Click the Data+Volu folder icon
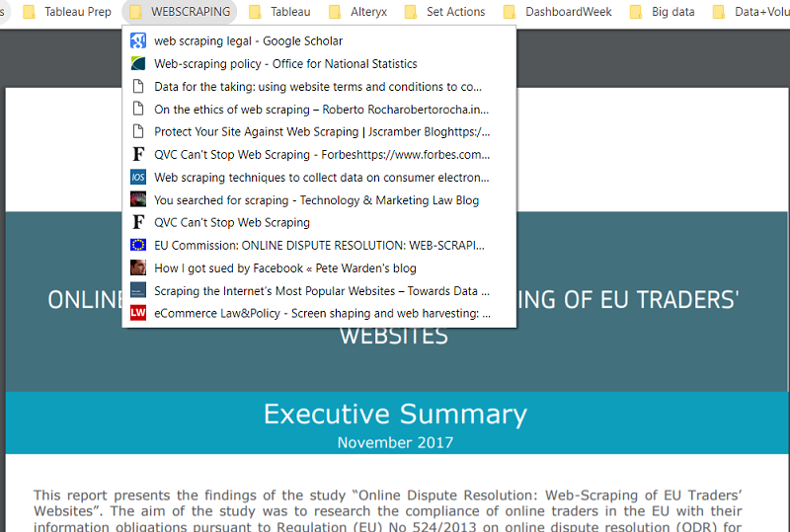 [719, 12]
